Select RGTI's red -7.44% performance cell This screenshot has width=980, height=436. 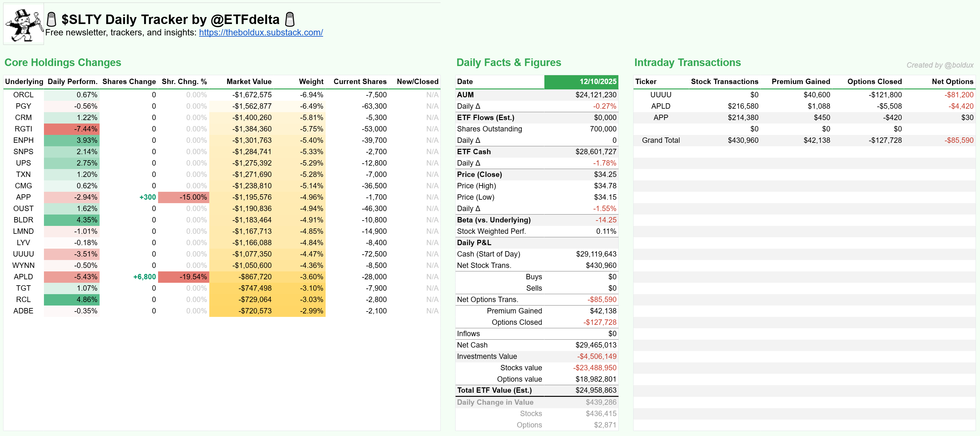(x=72, y=129)
